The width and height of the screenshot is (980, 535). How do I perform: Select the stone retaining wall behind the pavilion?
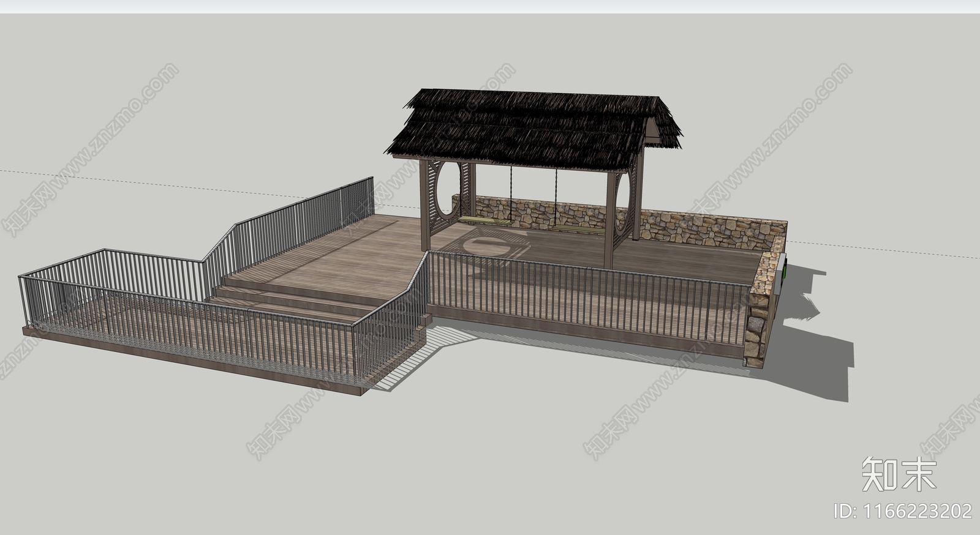[x=619, y=223]
